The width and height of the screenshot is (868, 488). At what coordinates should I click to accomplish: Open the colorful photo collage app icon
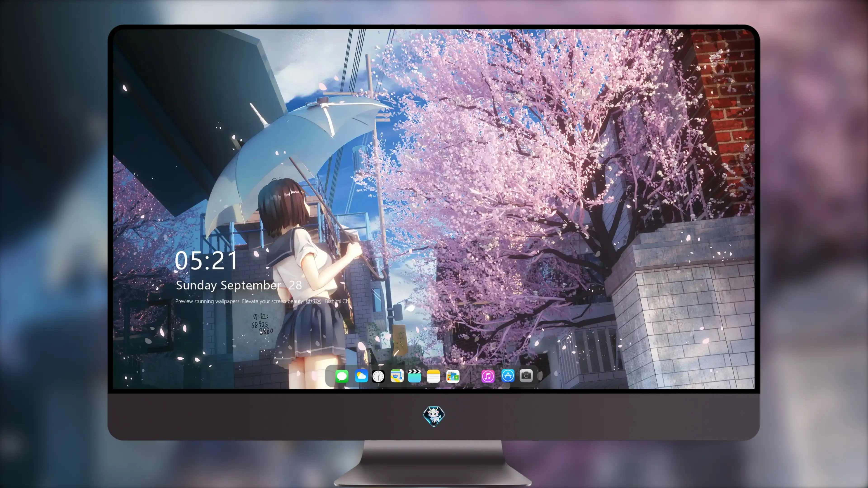point(453,376)
